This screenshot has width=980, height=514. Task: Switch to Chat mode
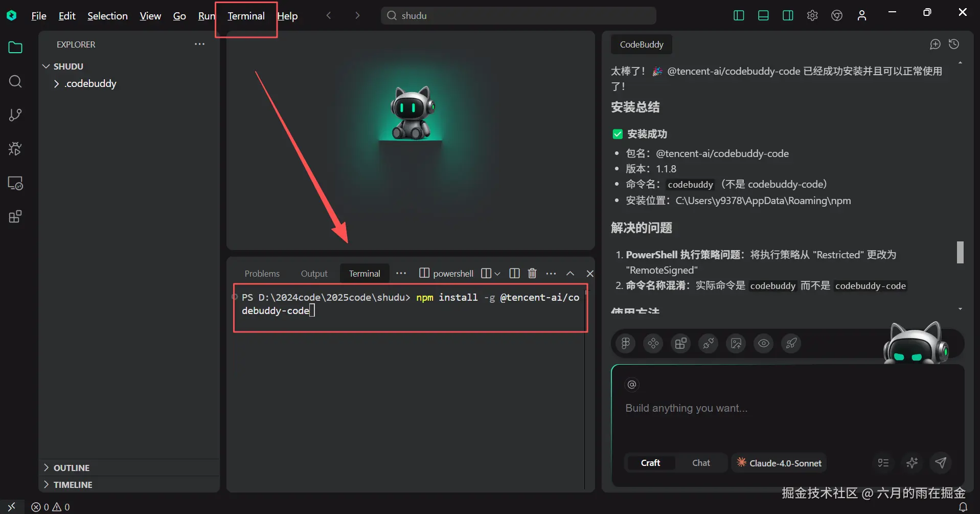(x=701, y=463)
